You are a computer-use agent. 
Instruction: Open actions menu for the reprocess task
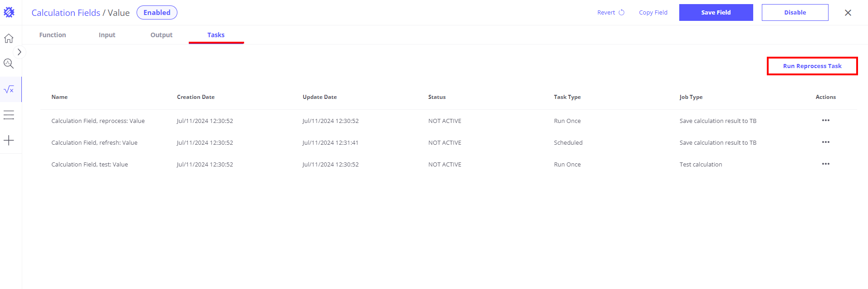[825, 121]
